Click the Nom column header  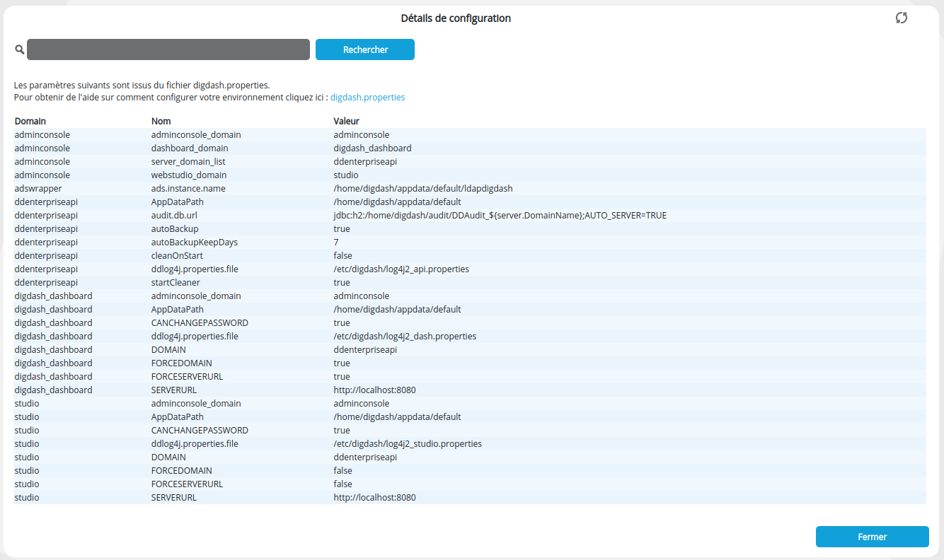[161, 121]
